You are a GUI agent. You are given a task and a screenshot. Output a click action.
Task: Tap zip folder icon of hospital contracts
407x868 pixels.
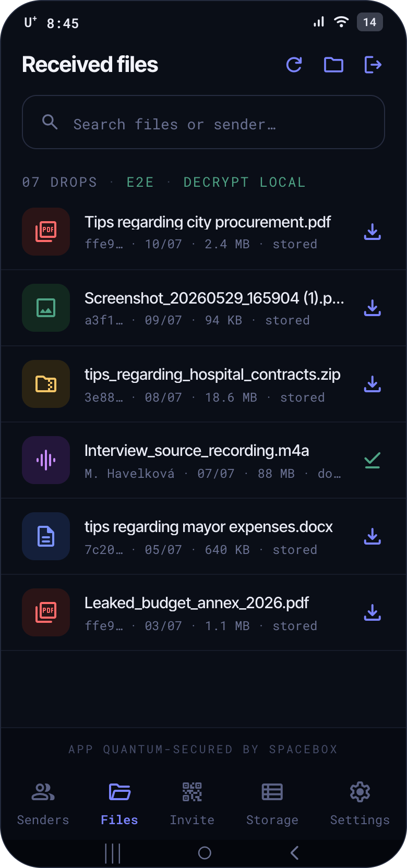click(46, 384)
